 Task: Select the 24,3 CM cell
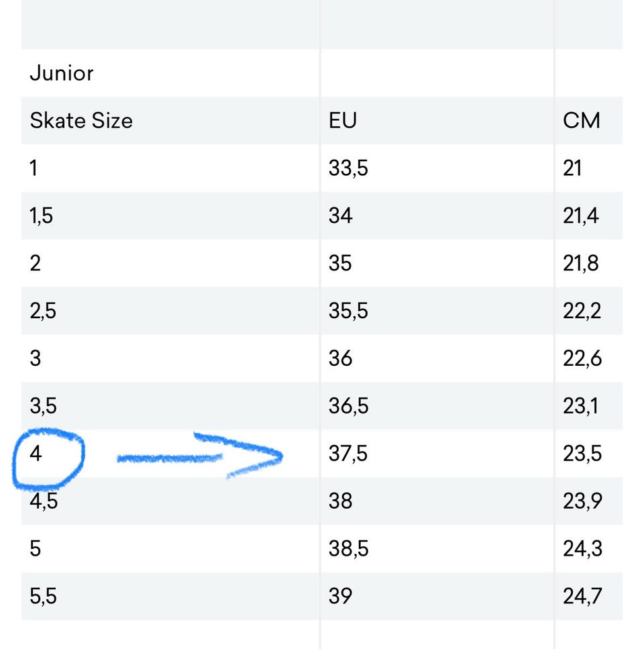[582, 550]
